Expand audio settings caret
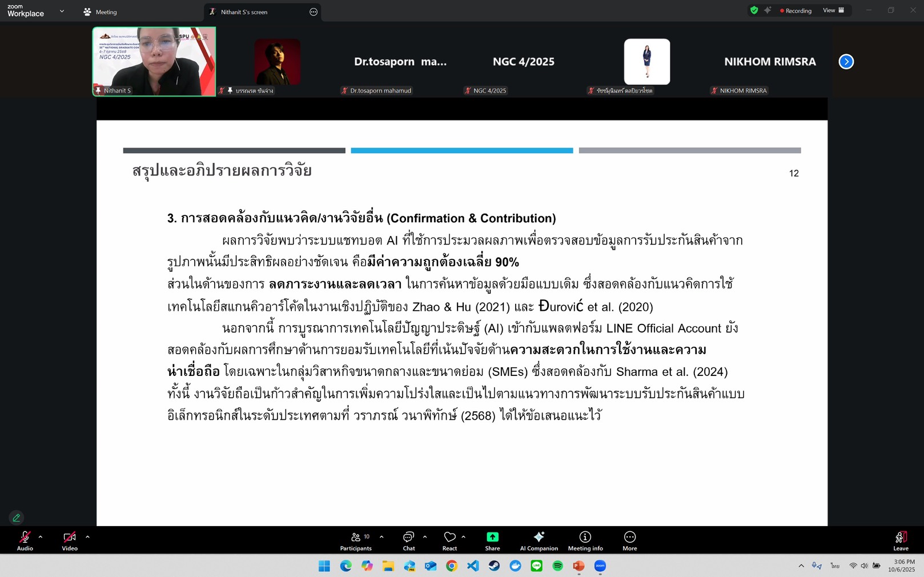 pos(41,537)
